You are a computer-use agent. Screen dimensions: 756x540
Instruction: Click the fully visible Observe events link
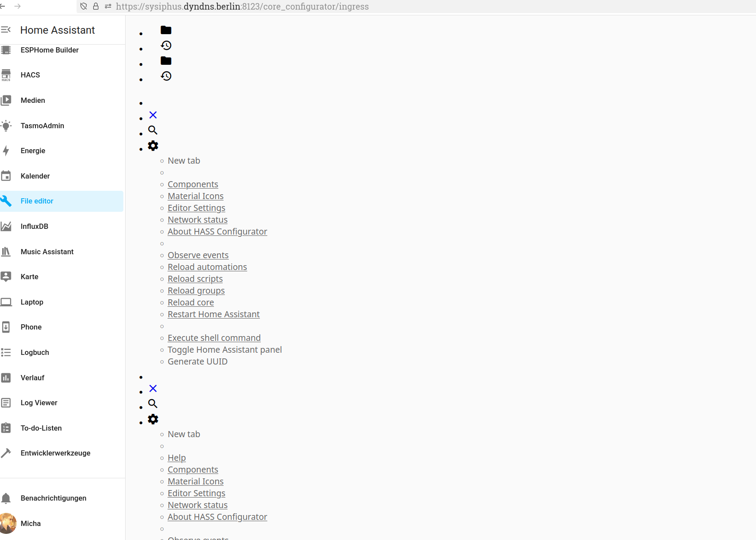click(198, 255)
